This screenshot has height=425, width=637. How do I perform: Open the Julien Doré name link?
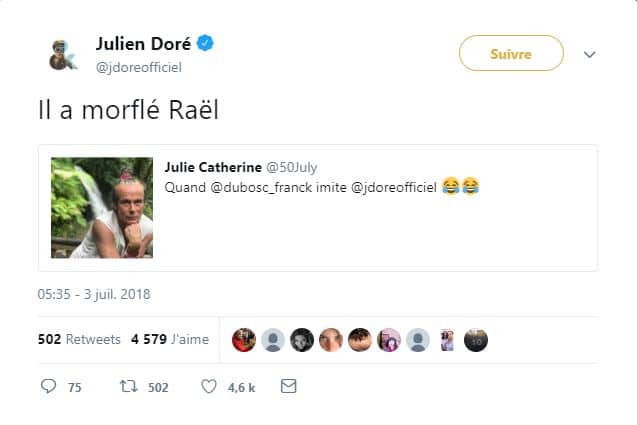point(141,44)
